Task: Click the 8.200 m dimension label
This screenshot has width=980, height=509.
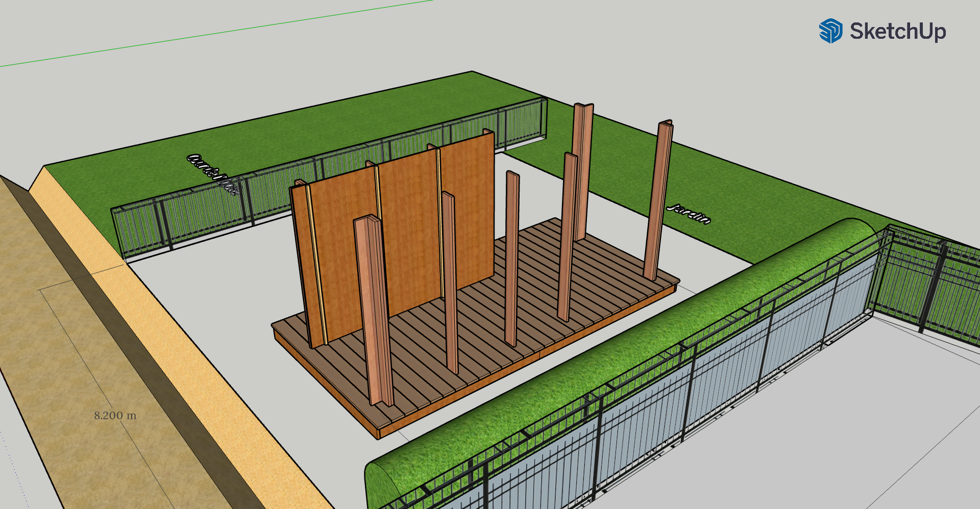Action: (115, 416)
